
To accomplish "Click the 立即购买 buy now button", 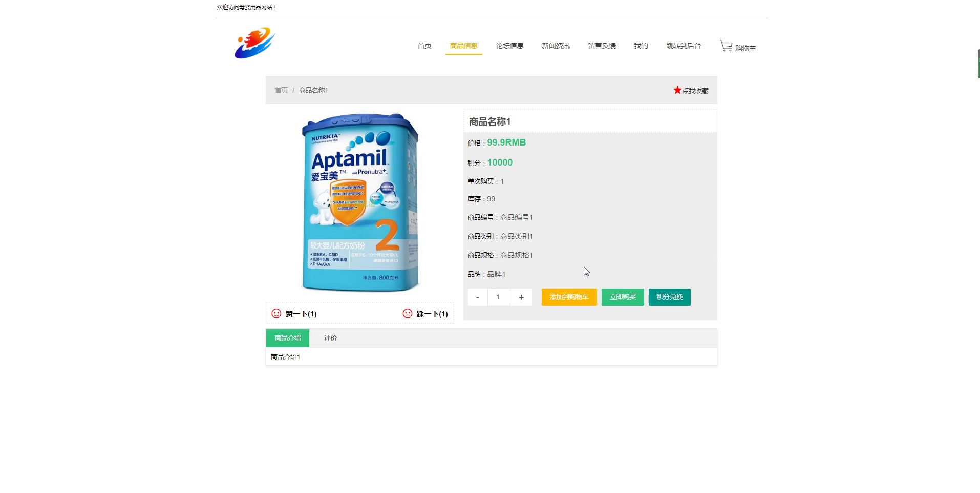I will point(623,297).
